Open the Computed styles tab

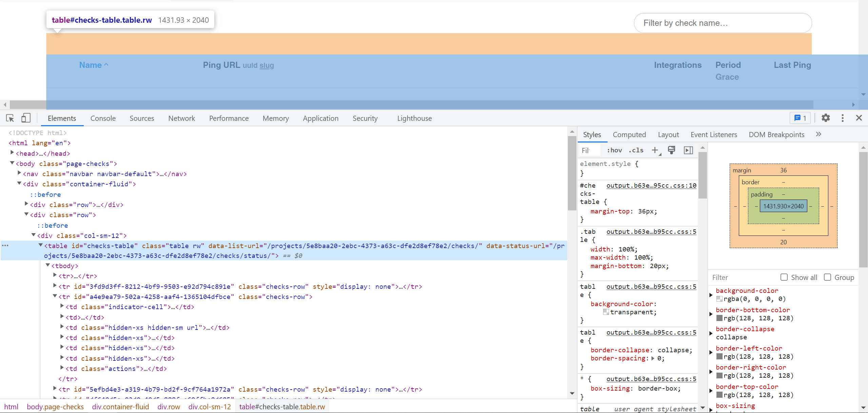pos(629,134)
